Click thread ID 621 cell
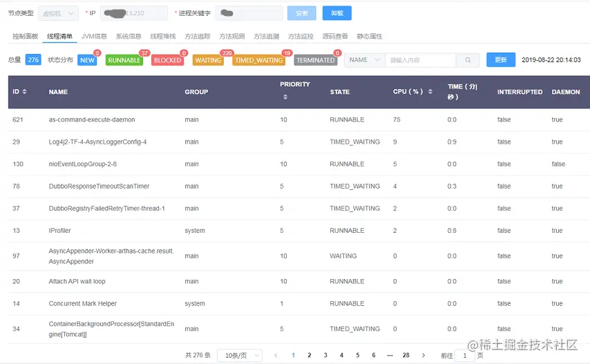Image resolution: width=590 pixels, height=364 pixels. [18, 119]
